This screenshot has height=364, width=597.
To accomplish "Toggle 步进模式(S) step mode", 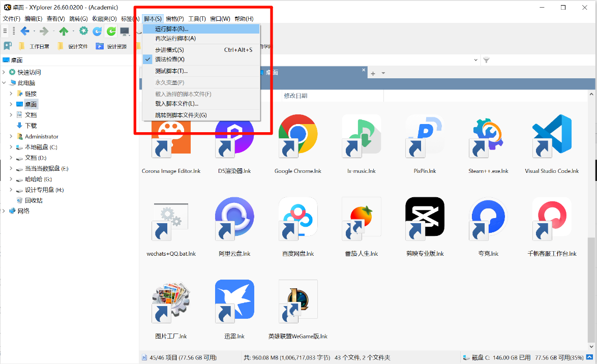I will pyautogui.click(x=201, y=50).
